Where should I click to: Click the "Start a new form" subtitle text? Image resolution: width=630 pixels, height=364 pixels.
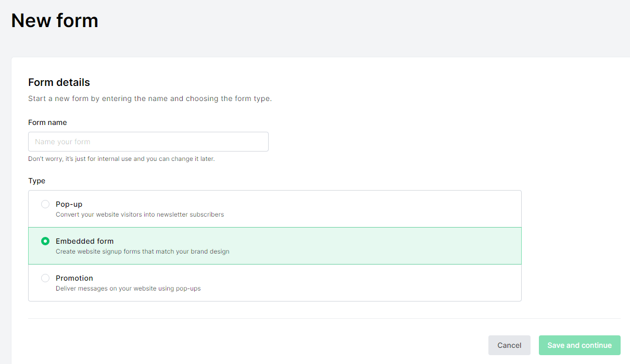[x=150, y=98]
